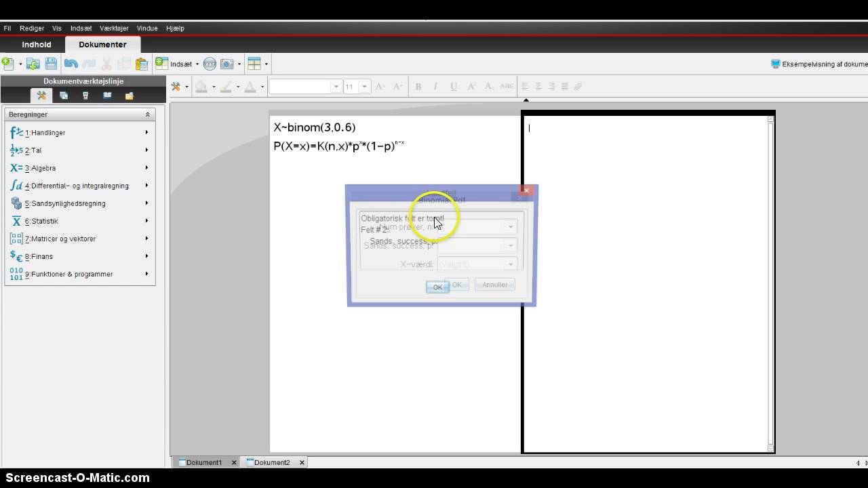
Task: Open the Hjælp menu
Action: pyautogui.click(x=175, y=28)
